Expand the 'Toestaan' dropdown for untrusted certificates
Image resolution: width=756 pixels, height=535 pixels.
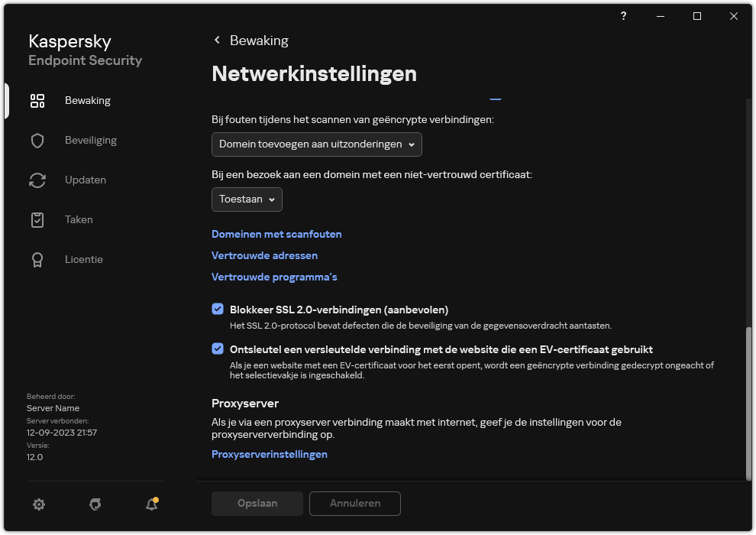coord(247,199)
